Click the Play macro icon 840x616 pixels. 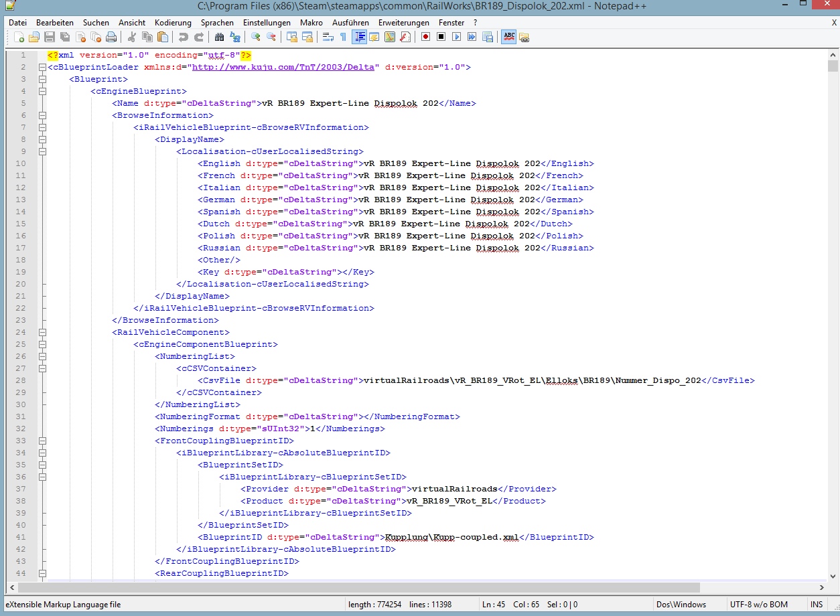pos(456,37)
